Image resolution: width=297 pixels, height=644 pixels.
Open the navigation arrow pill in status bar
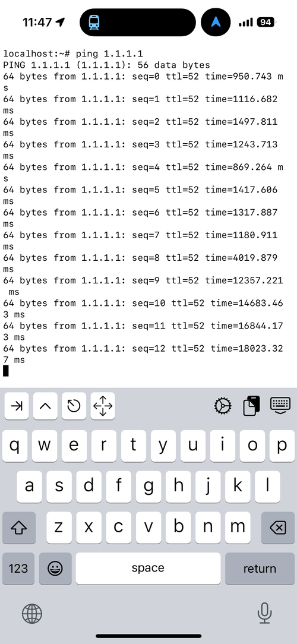point(216,22)
